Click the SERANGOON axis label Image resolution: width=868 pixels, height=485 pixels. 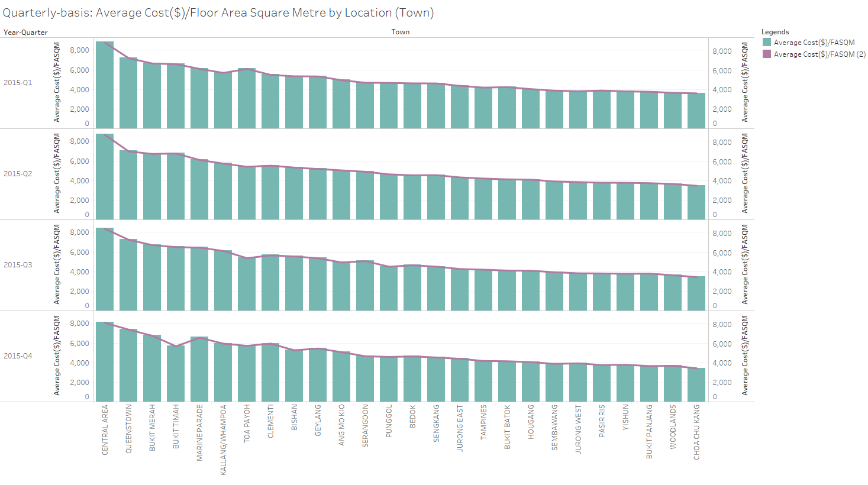click(365, 426)
